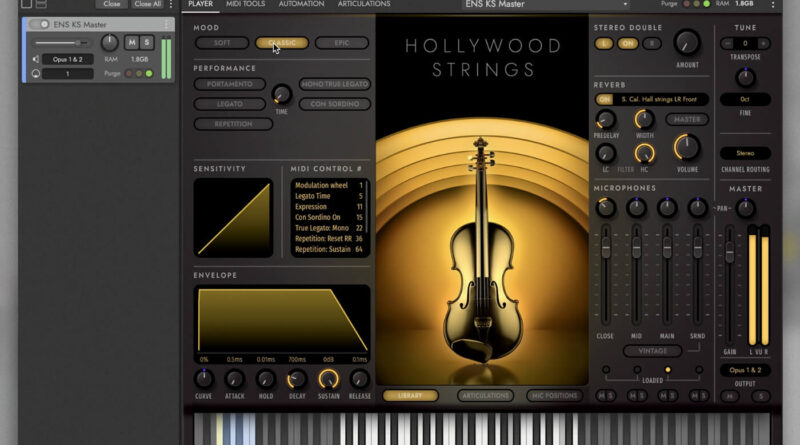Open the reverb preset dropdown
800x445 pixels.
659,99
